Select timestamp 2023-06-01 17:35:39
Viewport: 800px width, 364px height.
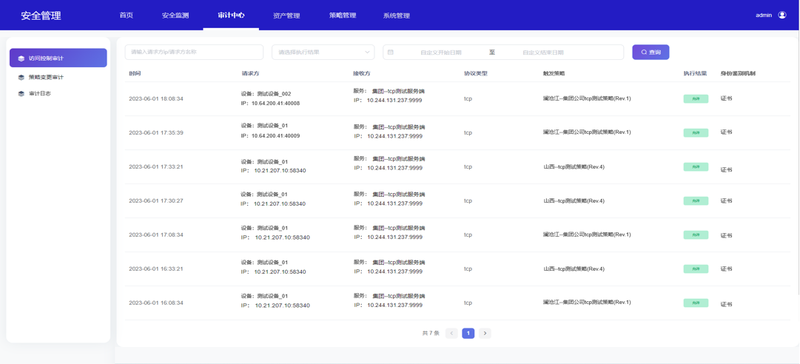coord(156,133)
